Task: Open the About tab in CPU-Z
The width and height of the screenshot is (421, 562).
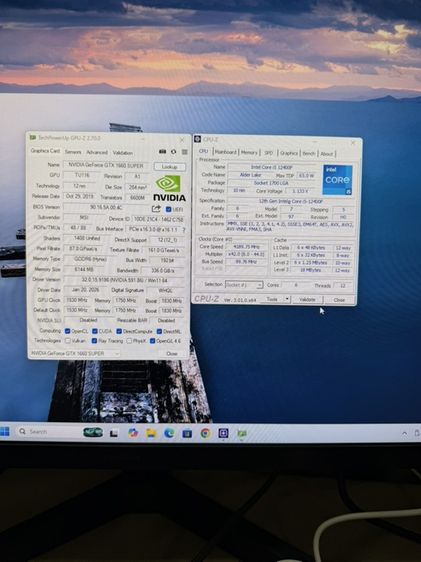Action: coord(326,154)
